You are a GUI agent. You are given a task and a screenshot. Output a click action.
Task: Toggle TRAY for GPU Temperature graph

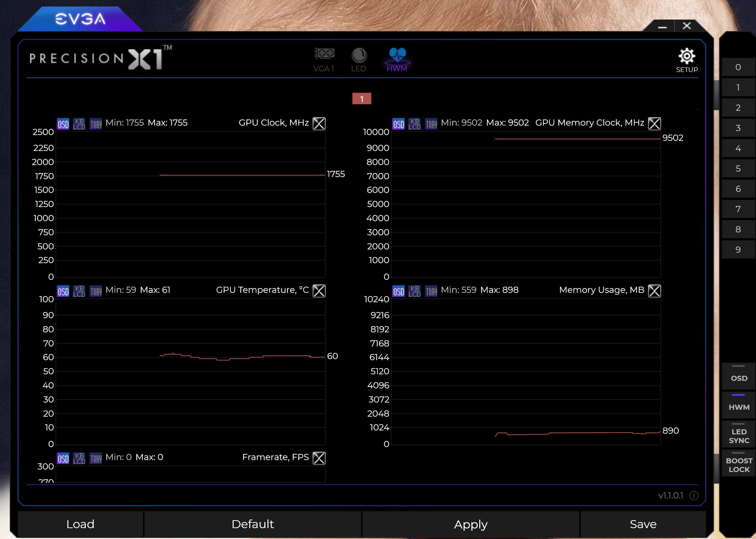pos(96,291)
